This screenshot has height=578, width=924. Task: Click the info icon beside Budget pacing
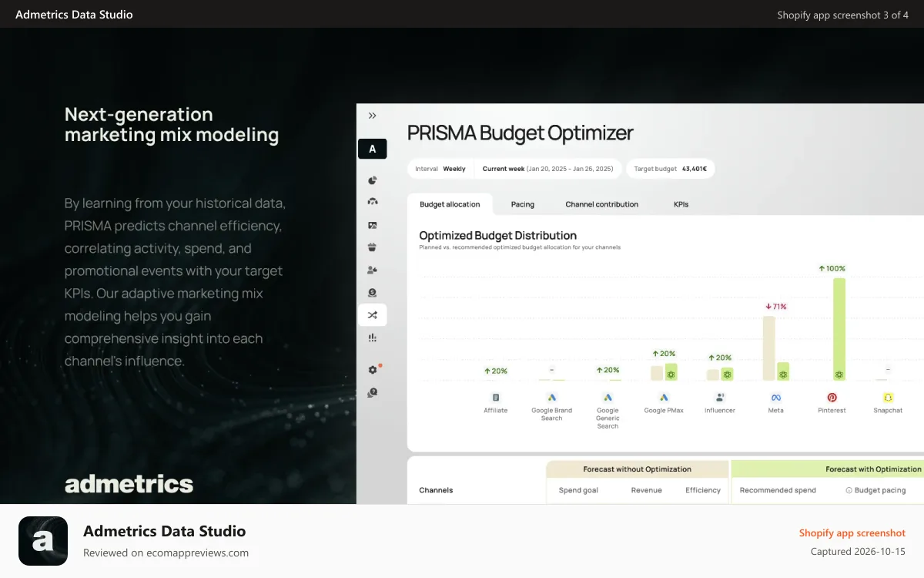(x=849, y=490)
